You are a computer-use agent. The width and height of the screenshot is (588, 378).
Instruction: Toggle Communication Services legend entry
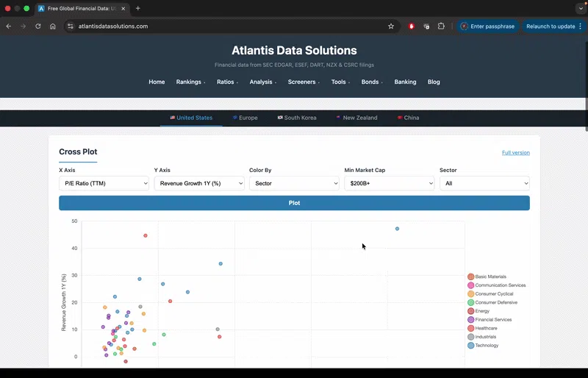click(497, 285)
